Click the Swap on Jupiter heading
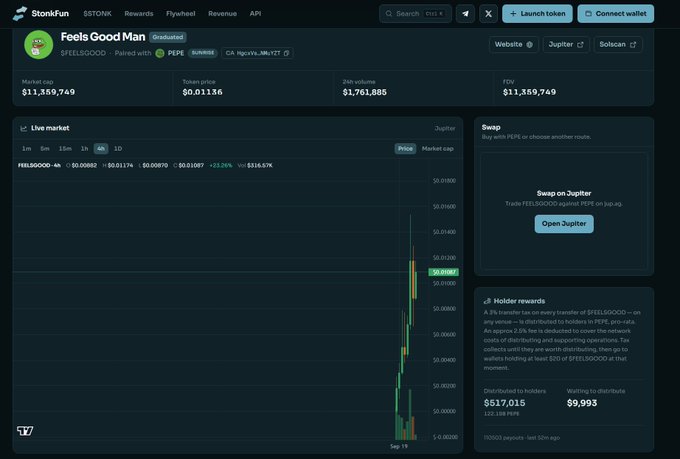 (564, 193)
